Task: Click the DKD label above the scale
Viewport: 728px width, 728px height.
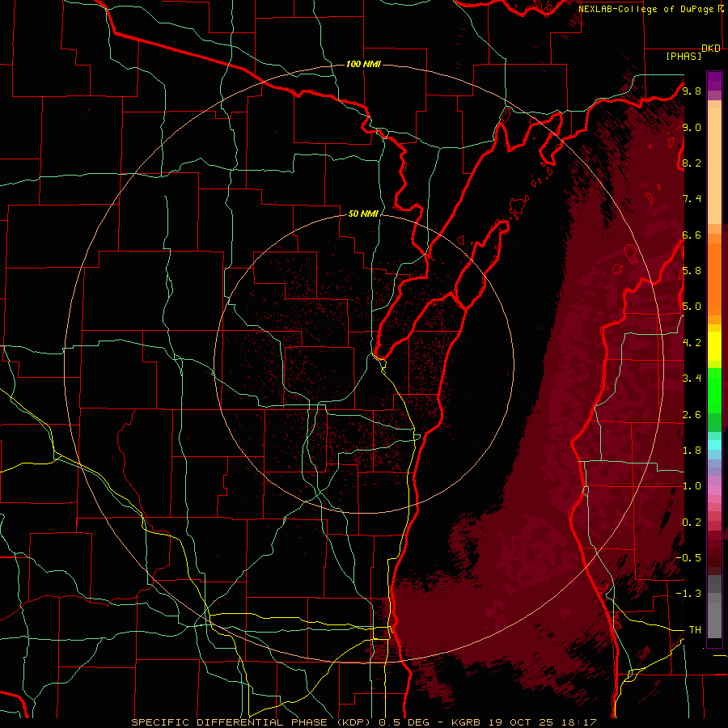Action: pos(711,49)
